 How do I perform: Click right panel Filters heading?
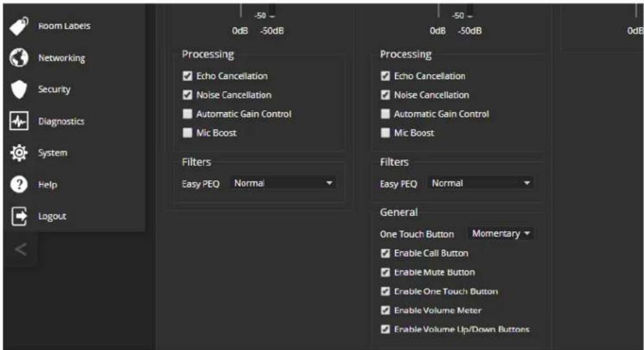pyautogui.click(x=394, y=162)
